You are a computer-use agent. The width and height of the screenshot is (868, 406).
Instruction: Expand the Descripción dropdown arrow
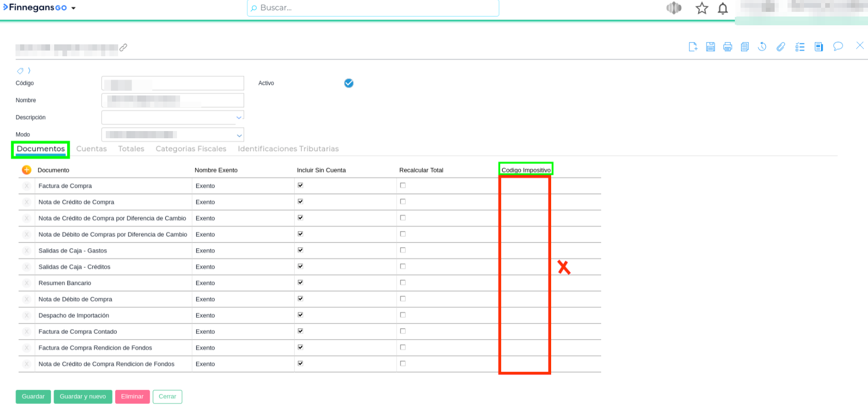click(x=238, y=118)
